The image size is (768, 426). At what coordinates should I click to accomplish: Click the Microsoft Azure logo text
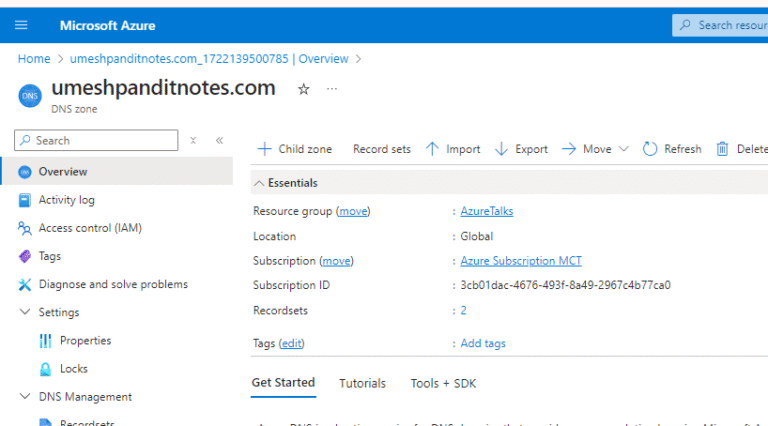click(107, 25)
